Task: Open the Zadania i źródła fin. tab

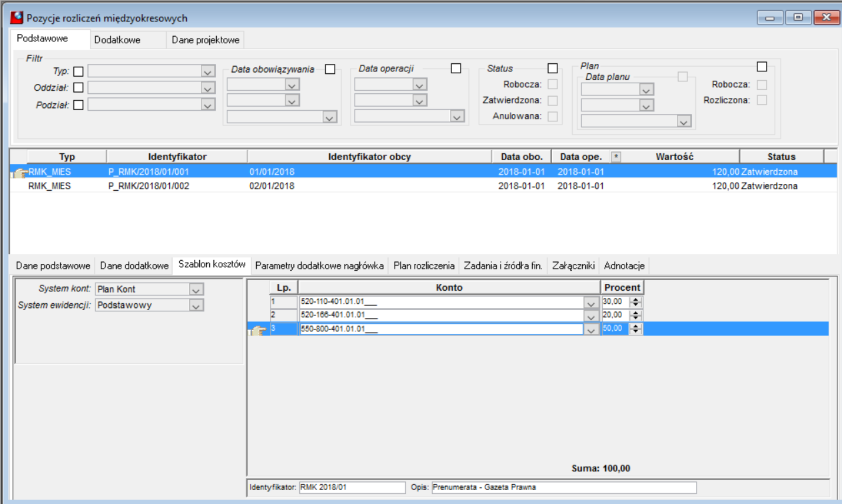Action: point(503,265)
